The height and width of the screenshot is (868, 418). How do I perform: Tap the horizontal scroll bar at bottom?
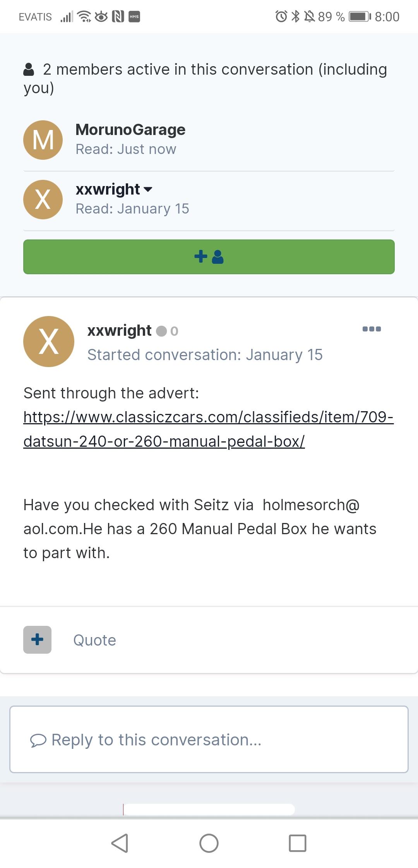tap(209, 809)
